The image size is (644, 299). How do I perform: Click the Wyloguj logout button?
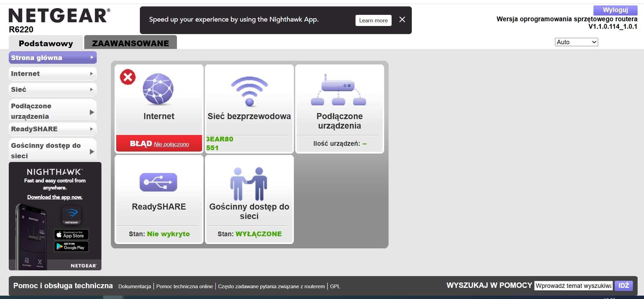(x=615, y=10)
